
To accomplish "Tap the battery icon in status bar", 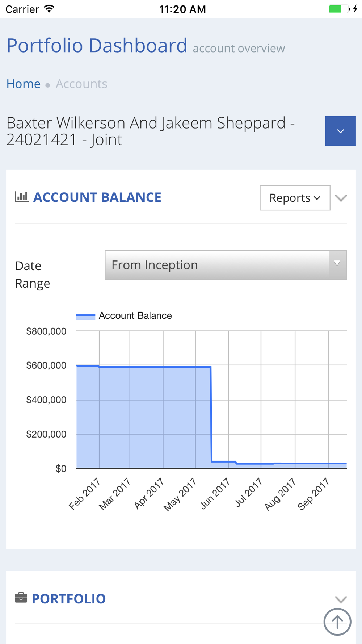I will (339, 9).
